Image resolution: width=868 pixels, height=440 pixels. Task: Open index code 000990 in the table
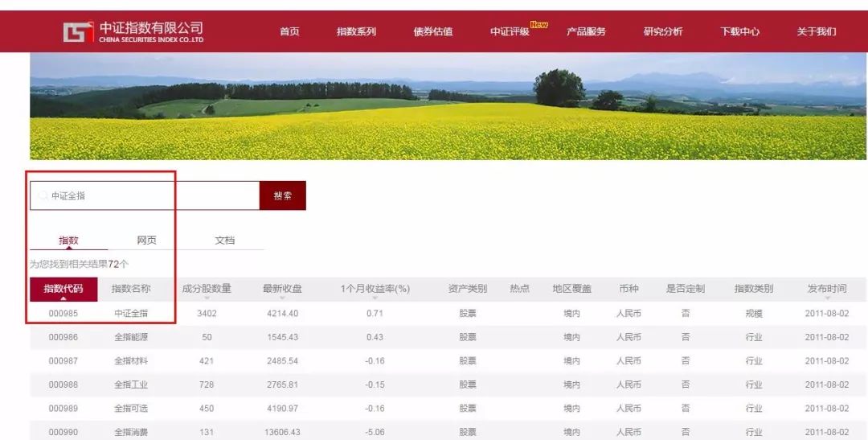63,432
